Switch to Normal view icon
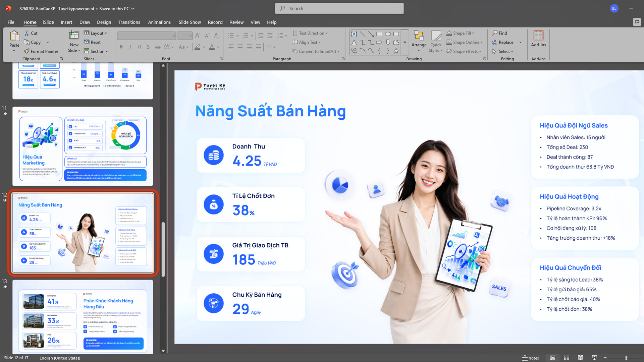Image resolution: width=644 pixels, height=362 pixels. click(552, 358)
